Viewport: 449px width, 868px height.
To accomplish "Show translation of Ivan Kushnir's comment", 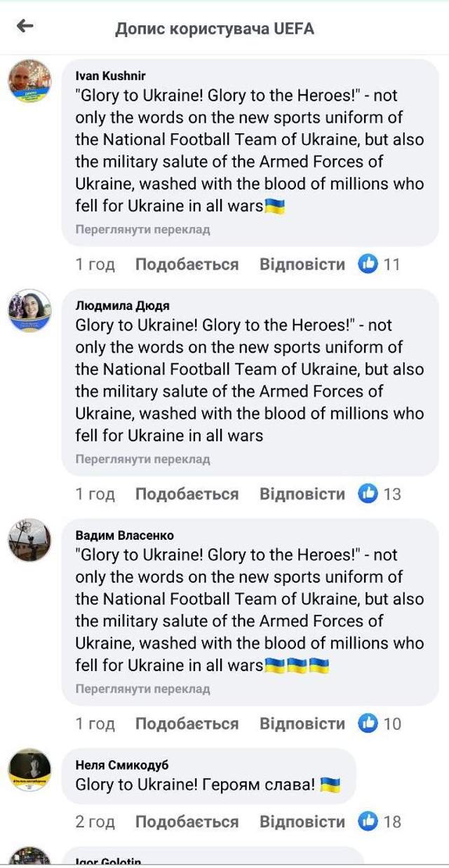I will [x=142, y=229].
